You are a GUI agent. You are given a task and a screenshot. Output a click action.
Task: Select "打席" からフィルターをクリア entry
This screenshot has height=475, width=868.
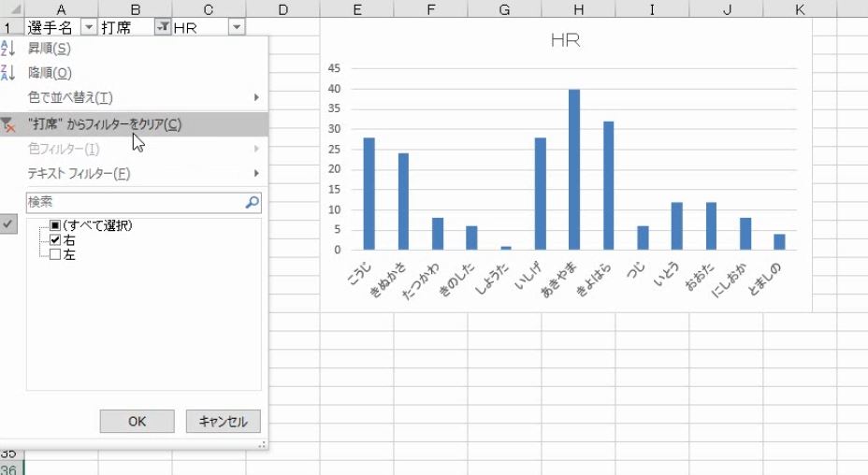tap(134, 124)
